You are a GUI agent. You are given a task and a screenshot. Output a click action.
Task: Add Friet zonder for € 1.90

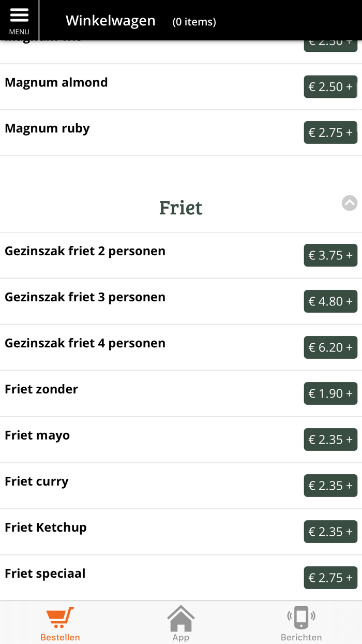tap(330, 393)
